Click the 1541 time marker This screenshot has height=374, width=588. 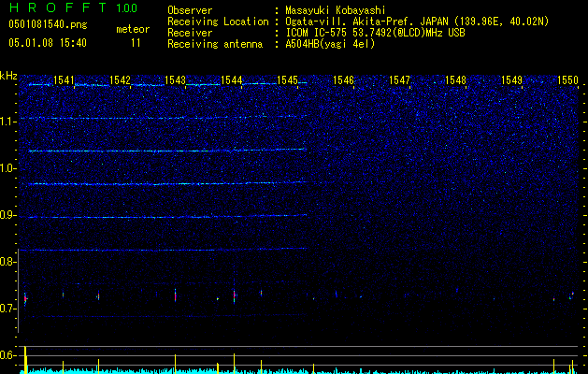[64, 80]
